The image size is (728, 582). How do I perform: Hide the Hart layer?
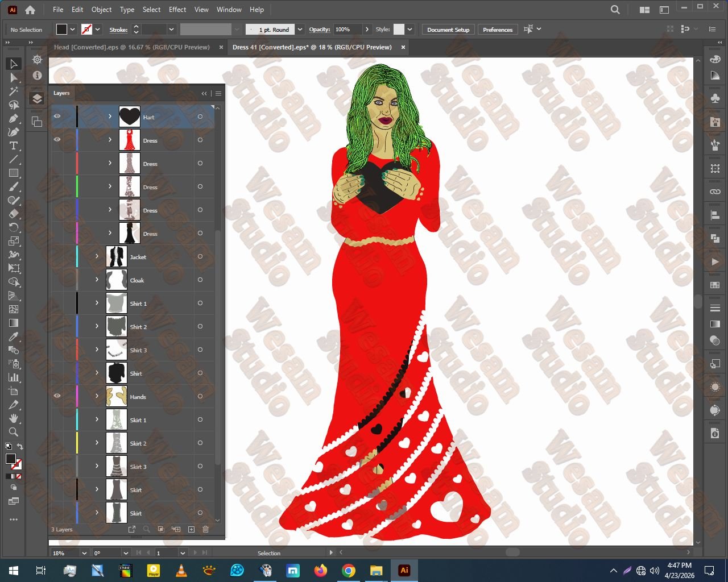tap(57, 117)
